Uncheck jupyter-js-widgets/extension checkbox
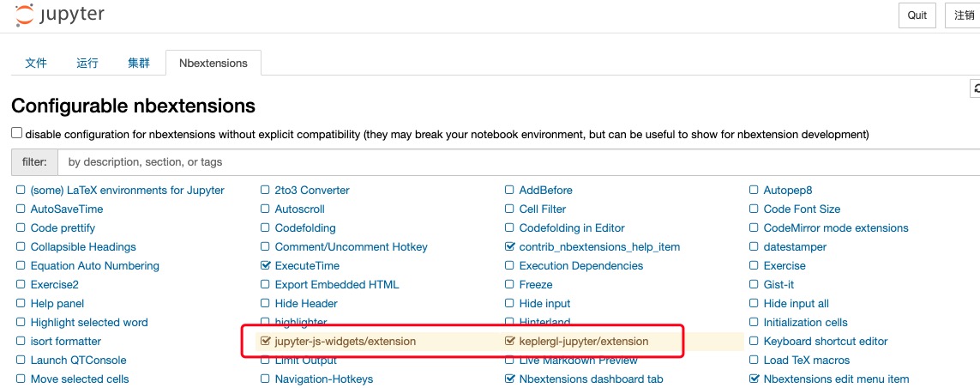Screen dimensions: 980x388 (265, 341)
